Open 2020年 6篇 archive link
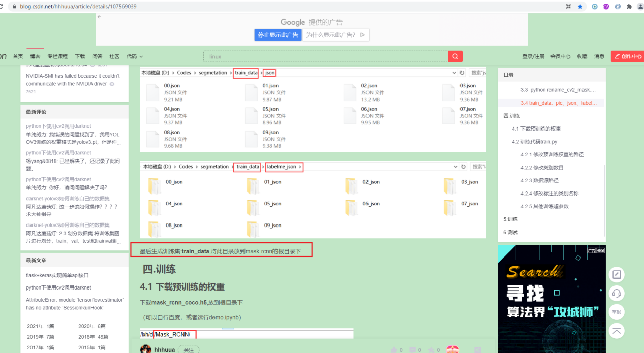Screen dimensions: 644x353 pyautogui.click(x=92, y=326)
